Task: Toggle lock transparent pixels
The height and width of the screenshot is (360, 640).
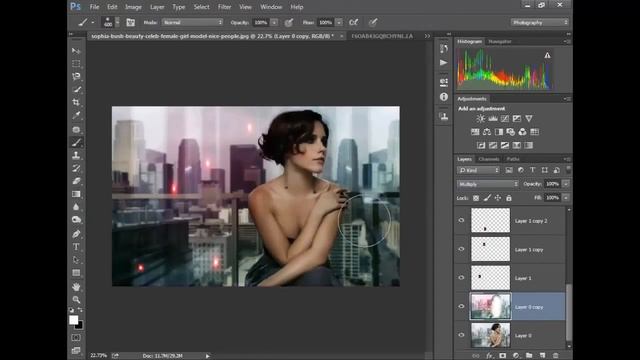Action: (476, 198)
